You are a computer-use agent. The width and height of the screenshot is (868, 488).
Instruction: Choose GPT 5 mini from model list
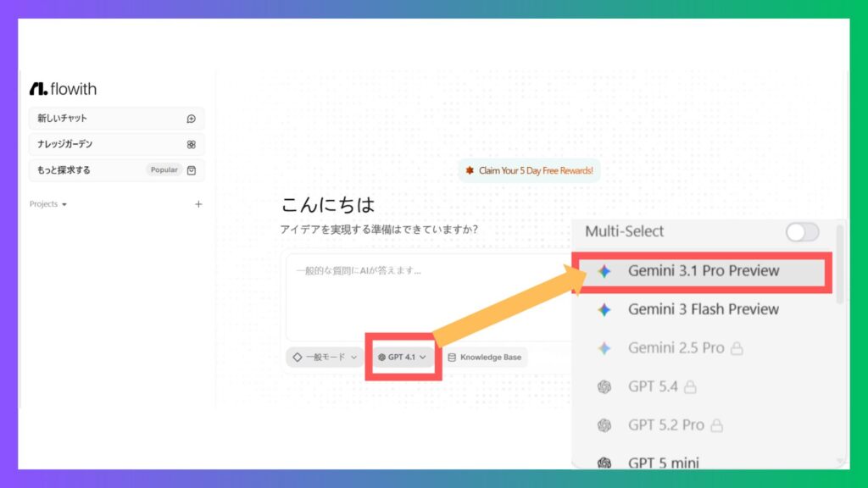pos(663,463)
